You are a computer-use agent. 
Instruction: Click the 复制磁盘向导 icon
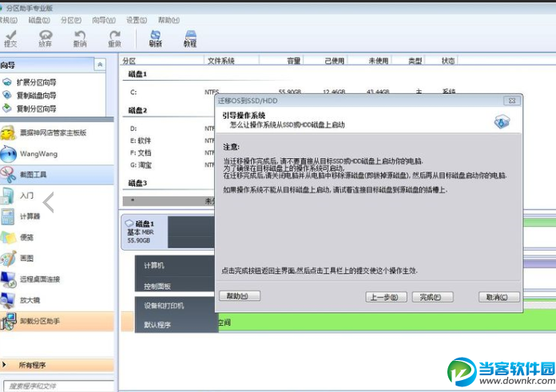[6, 95]
